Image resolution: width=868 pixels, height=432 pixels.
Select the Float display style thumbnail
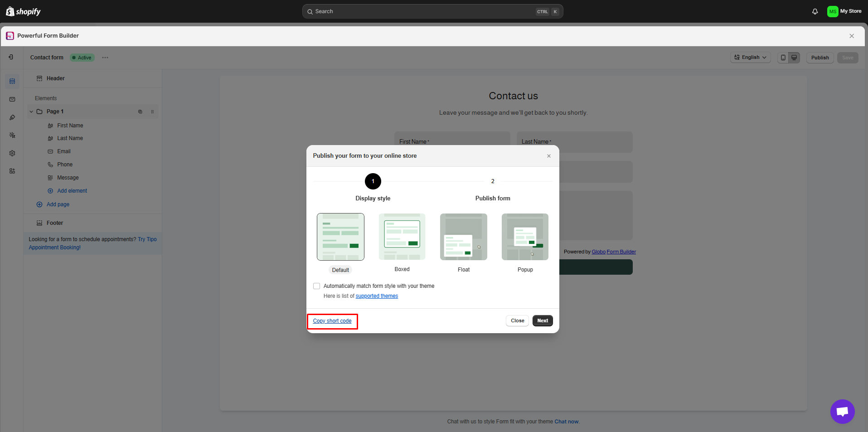coord(463,237)
